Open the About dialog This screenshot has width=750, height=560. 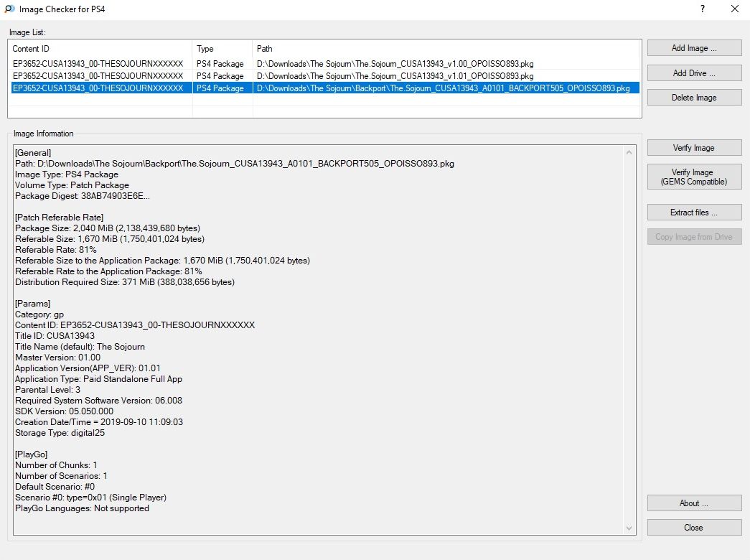[x=694, y=503]
